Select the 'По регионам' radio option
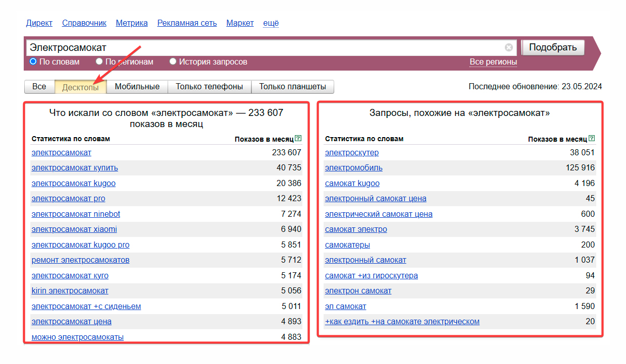 (99, 62)
